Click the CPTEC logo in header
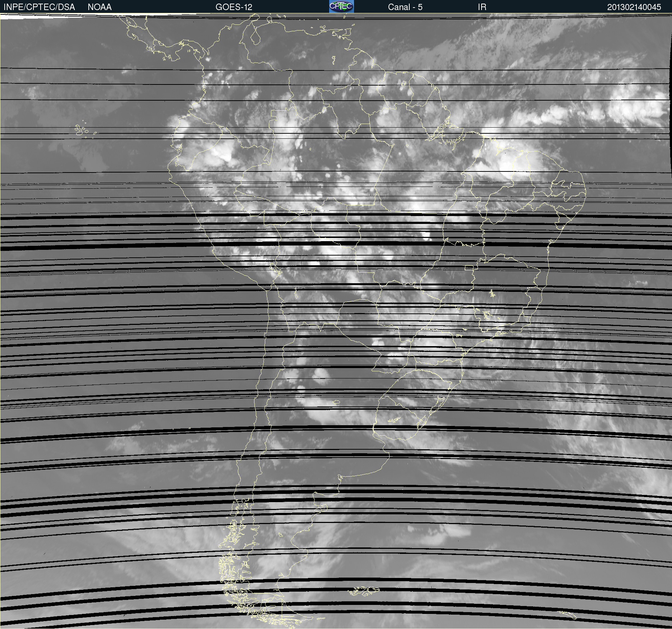The image size is (672, 629). 341,6
